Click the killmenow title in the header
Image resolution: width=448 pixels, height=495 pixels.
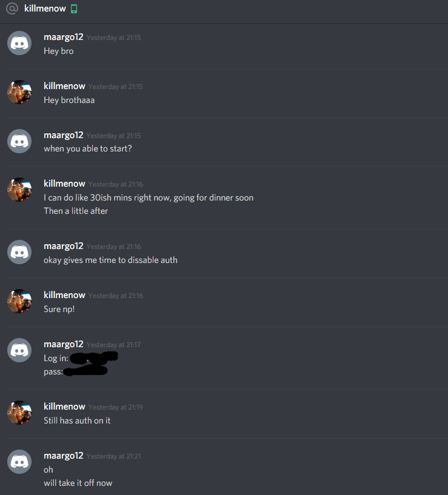click(45, 8)
